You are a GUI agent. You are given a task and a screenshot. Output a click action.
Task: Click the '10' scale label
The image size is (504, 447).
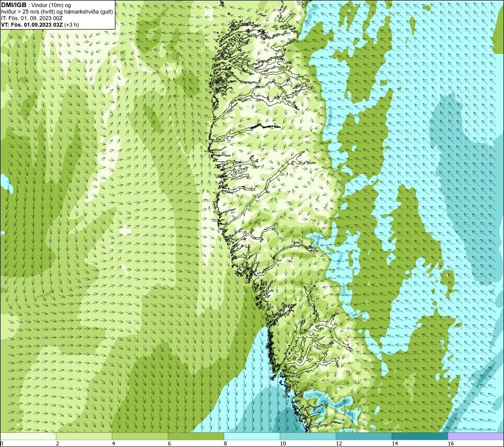(283, 443)
